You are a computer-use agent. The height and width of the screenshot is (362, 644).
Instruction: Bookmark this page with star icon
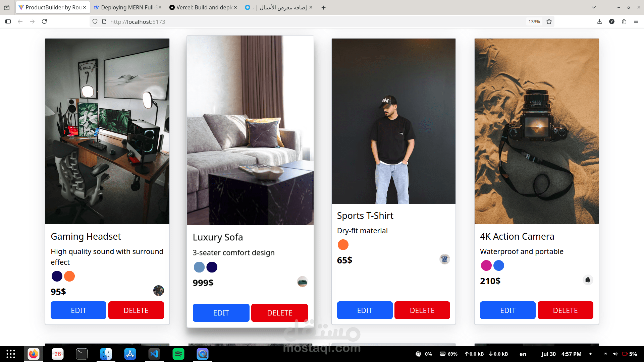click(x=549, y=21)
